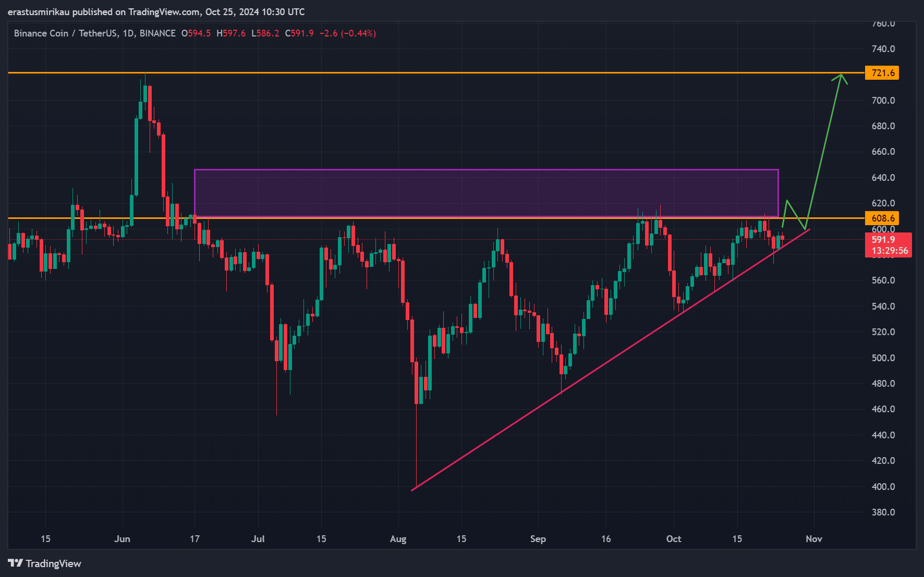Click the 400.0 price scale label
Screen dimensions: 924x577
(x=883, y=486)
